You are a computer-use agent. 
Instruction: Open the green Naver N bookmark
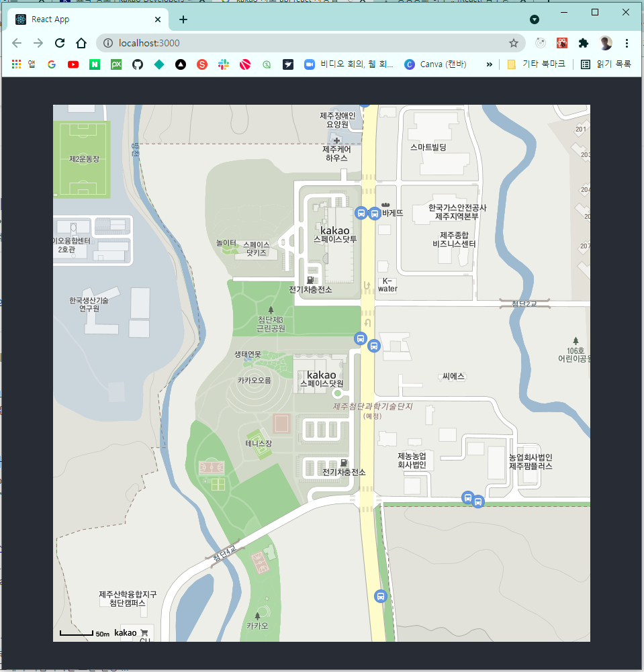pos(95,64)
